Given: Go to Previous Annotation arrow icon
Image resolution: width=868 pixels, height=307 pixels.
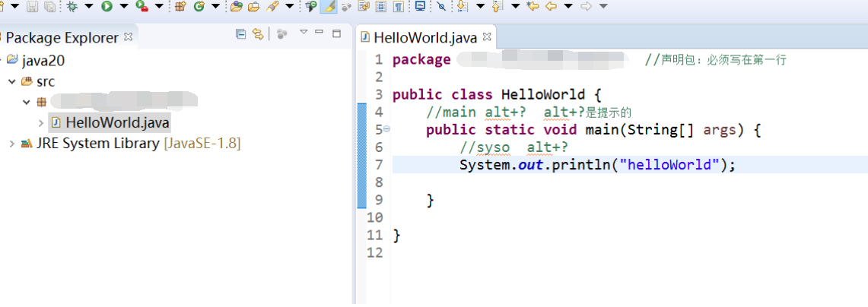Looking at the screenshot, I should [497, 7].
